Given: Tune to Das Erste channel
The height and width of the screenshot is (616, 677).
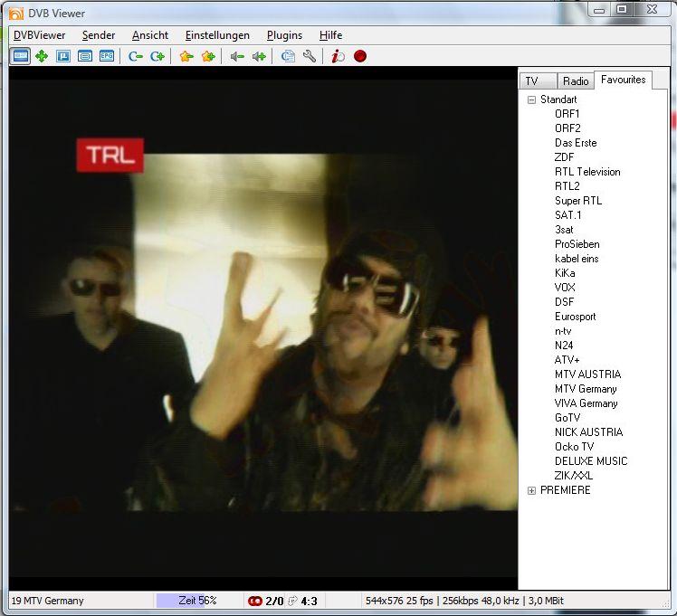Looking at the screenshot, I should pos(576,143).
